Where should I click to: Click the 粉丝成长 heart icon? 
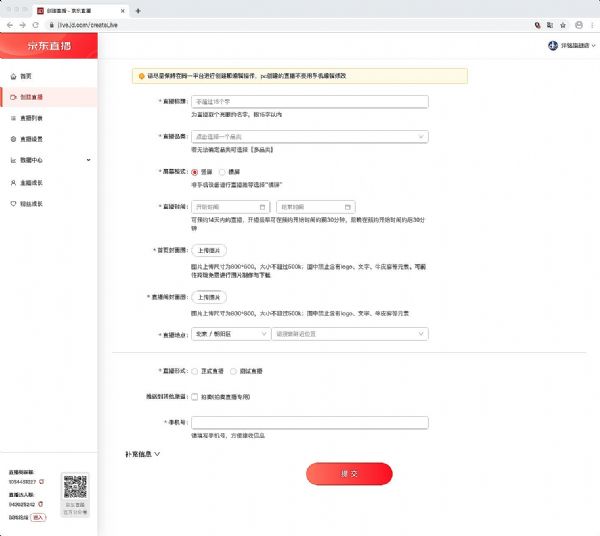[12, 203]
